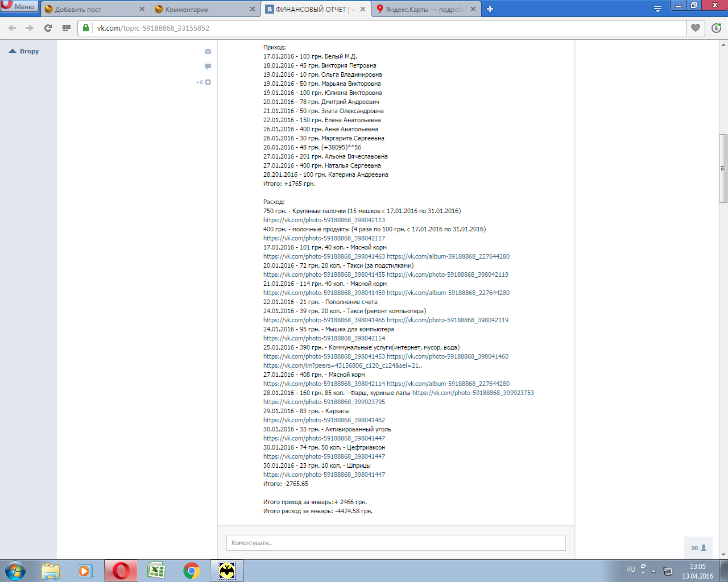The width and height of the screenshot is (728, 582).
Task: Open album link under 27.01.2016 Мясной корм
Action: (448, 384)
